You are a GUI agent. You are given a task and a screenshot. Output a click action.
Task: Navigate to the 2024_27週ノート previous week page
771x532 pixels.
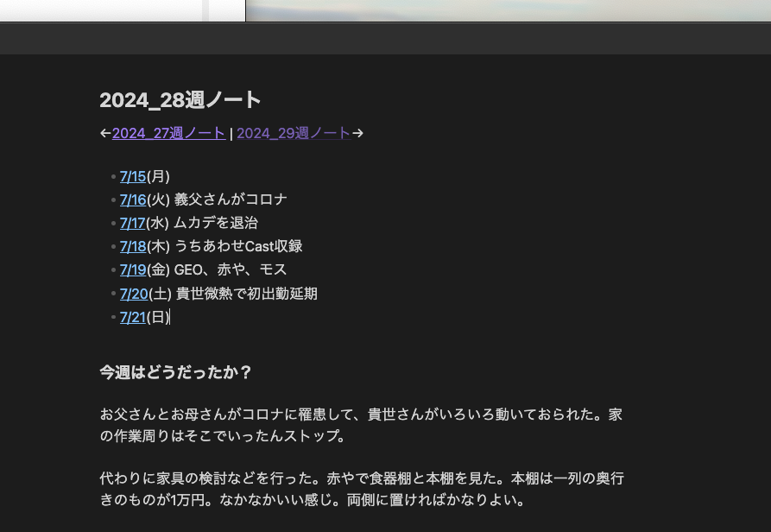click(168, 134)
